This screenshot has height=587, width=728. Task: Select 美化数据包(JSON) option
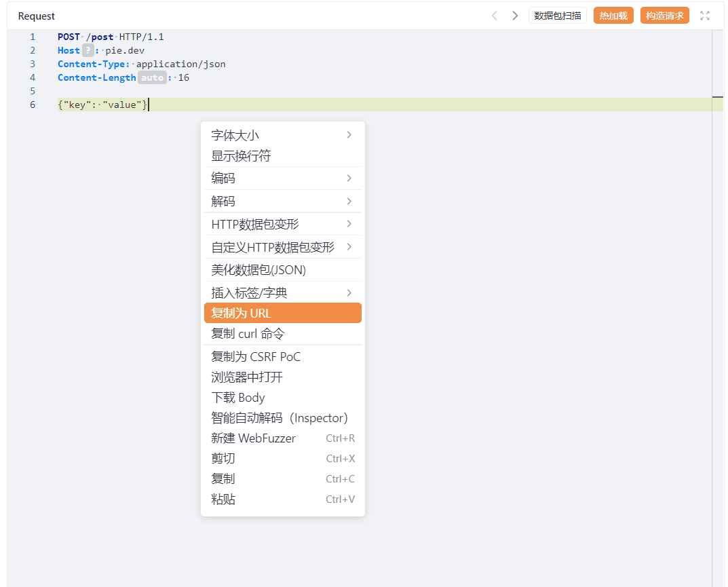(282, 270)
